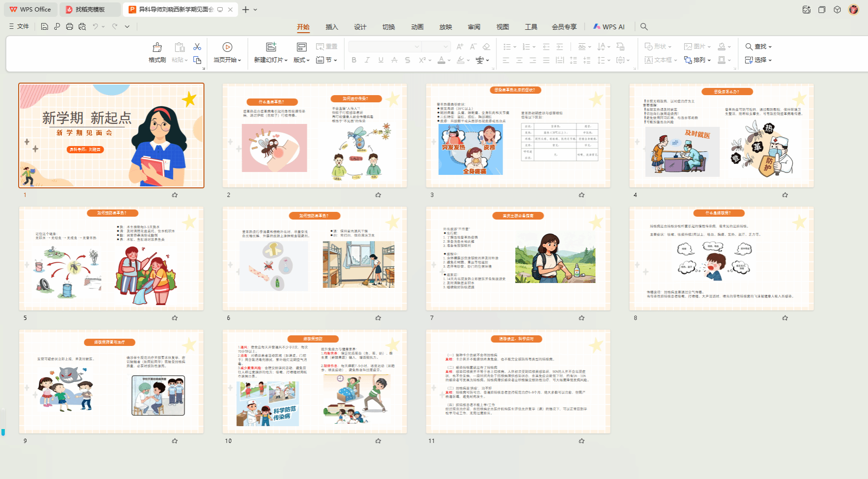Image resolution: width=868 pixels, height=479 pixels.
Task: Open Print Preview from the quick toolbar
Action: pyautogui.click(x=82, y=27)
